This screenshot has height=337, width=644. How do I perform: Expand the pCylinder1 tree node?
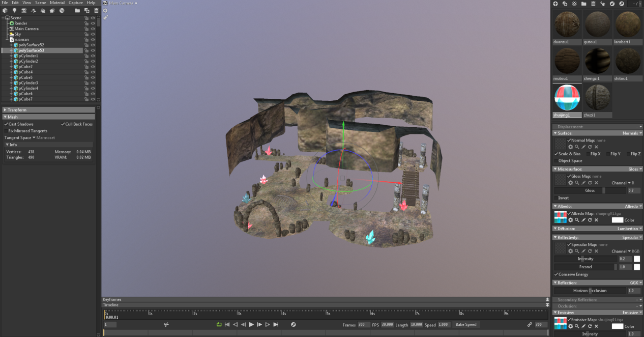pyautogui.click(x=11, y=56)
